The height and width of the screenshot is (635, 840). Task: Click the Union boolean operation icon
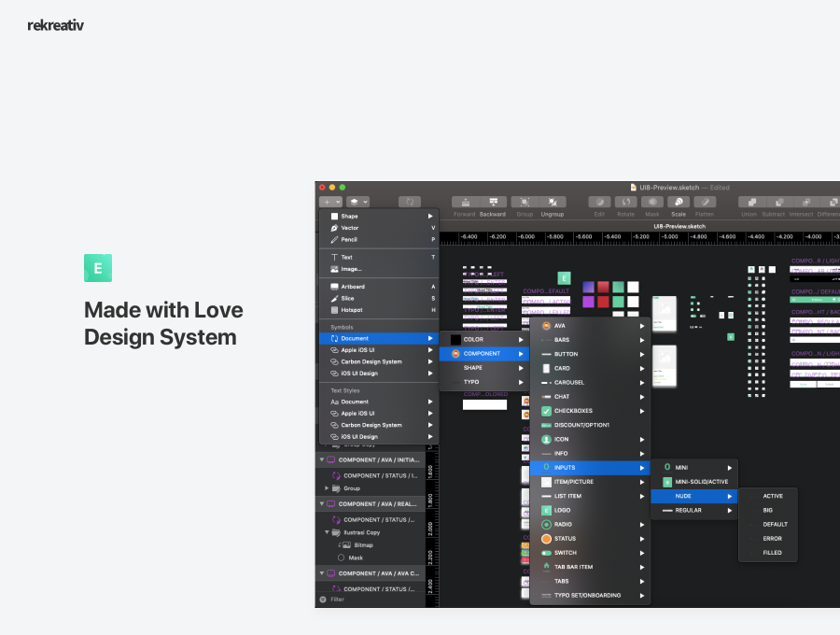(x=749, y=202)
